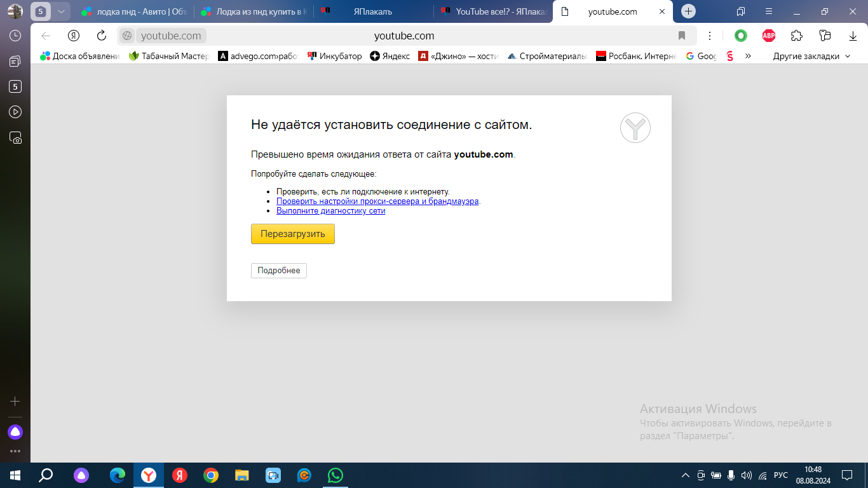
Task: Open the screenshot tool in sidebar
Action: point(15,137)
